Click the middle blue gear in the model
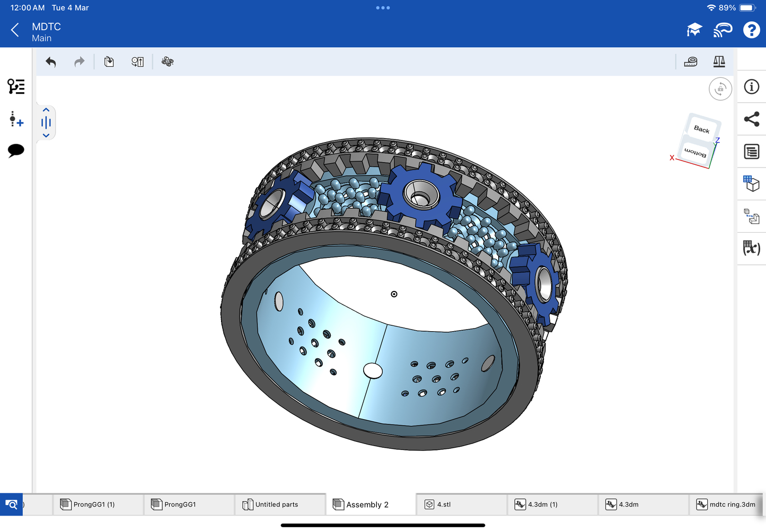The height and width of the screenshot is (532, 766). [x=420, y=195]
